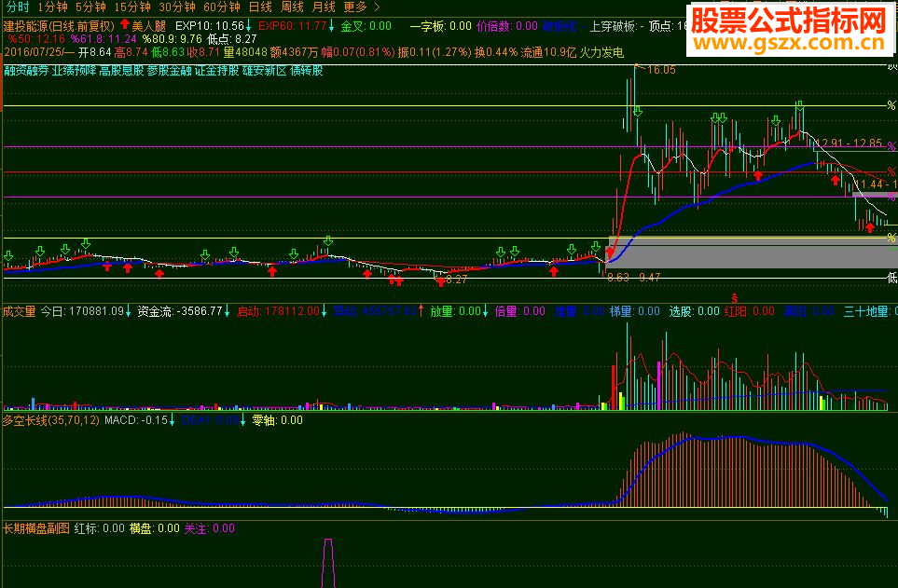The image size is (898, 588).
Task: Open the 雄安新区 concept tag
Action: (x=264, y=71)
